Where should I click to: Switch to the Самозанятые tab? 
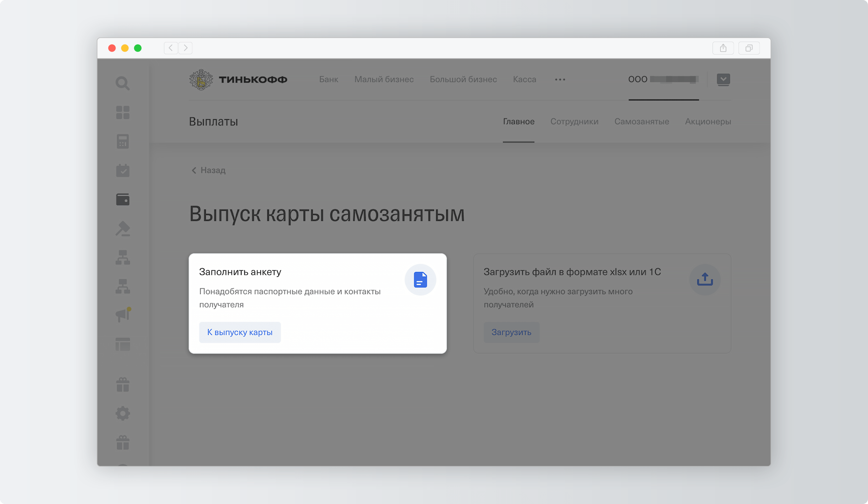tap(641, 121)
